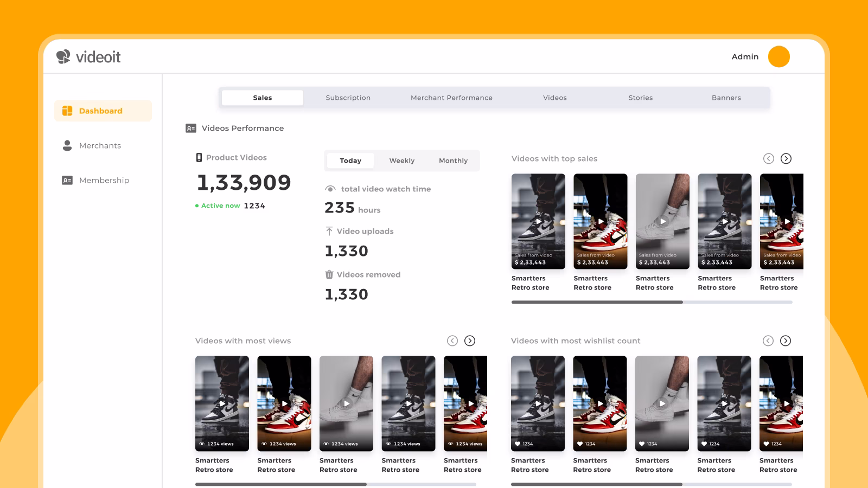This screenshot has width=868, height=488.
Task: Click the green Active now dot
Action: pos(197,206)
